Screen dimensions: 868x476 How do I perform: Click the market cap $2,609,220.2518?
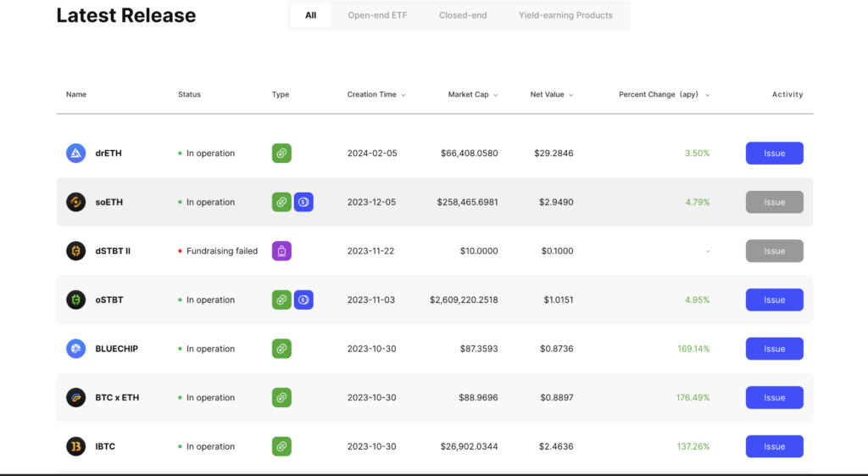464,300
